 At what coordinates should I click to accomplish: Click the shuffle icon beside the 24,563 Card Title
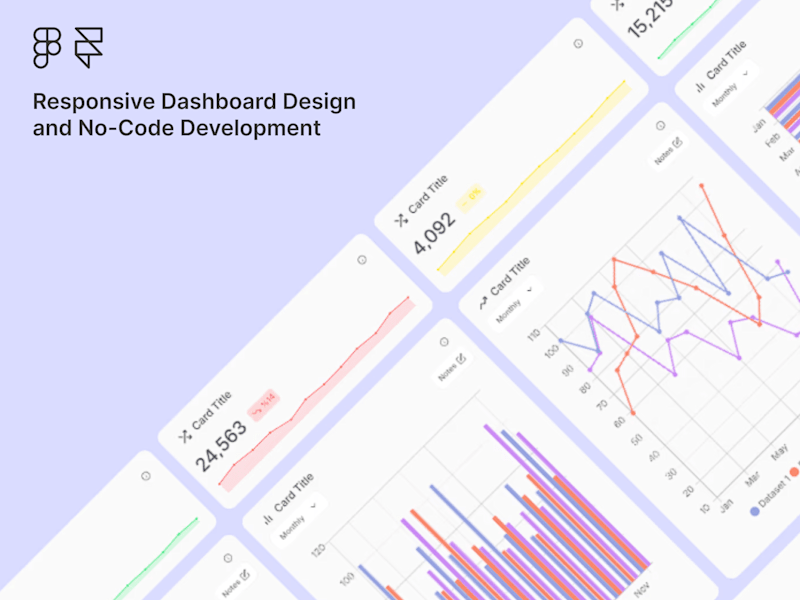click(x=185, y=436)
